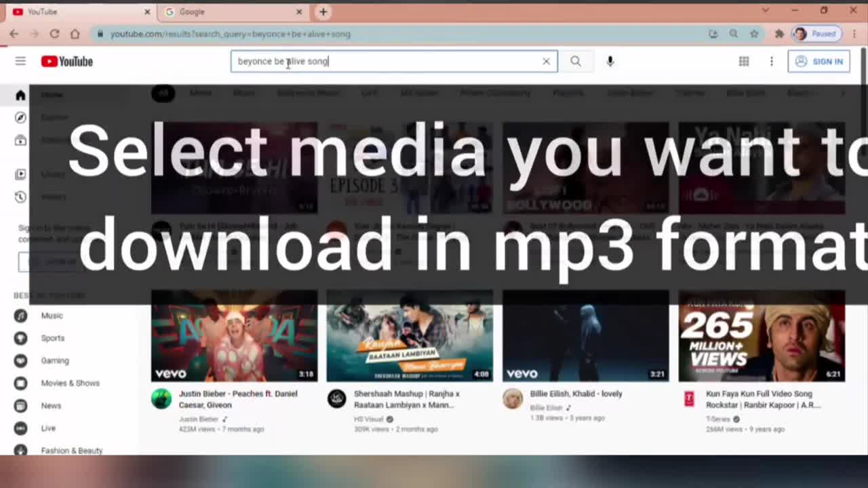This screenshot has height=488, width=868.
Task: Open the History icon in sidebar
Action: pyautogui.click(x=20, y=197)
